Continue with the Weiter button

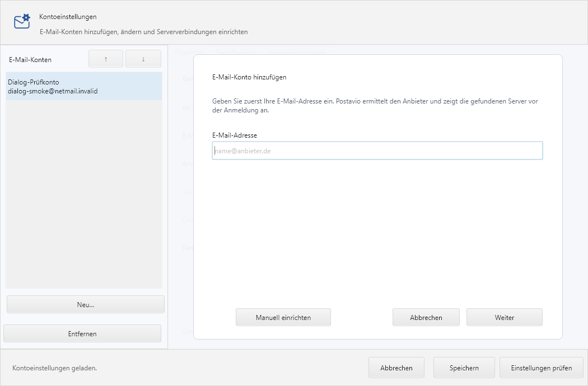click(505, 317)
